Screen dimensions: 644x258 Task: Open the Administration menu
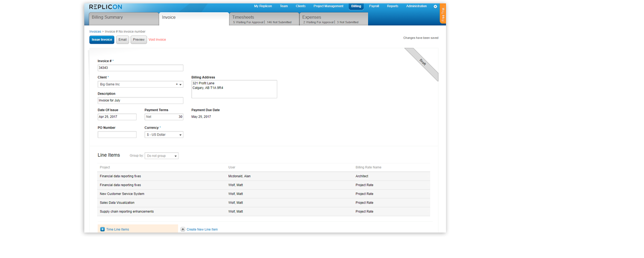pos(417,6)
